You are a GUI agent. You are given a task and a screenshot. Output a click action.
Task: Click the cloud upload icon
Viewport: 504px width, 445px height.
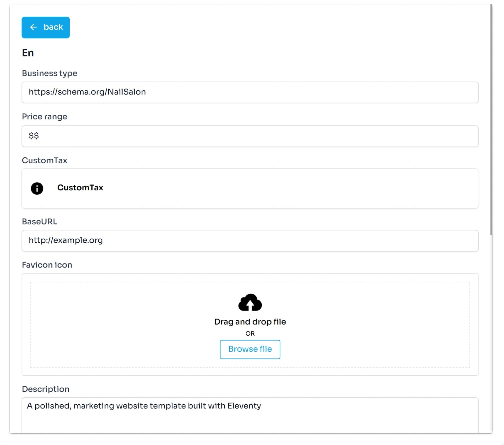[x=250, y=303]
